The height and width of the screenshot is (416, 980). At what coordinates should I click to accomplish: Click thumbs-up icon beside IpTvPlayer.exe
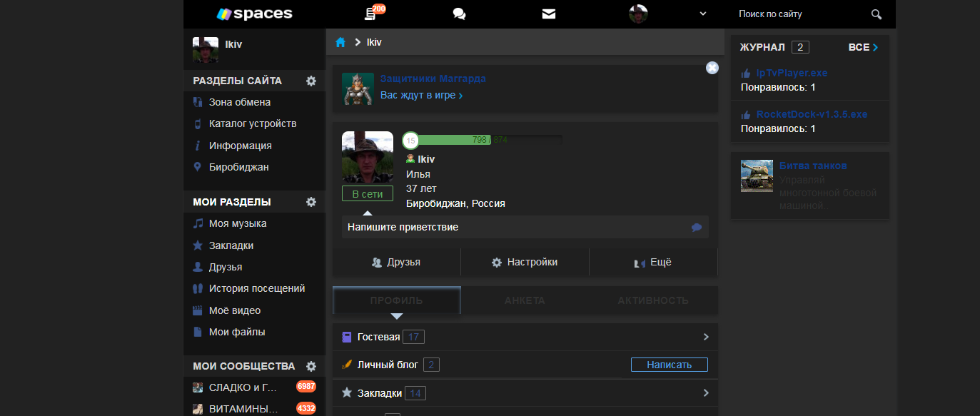[746, 73]
